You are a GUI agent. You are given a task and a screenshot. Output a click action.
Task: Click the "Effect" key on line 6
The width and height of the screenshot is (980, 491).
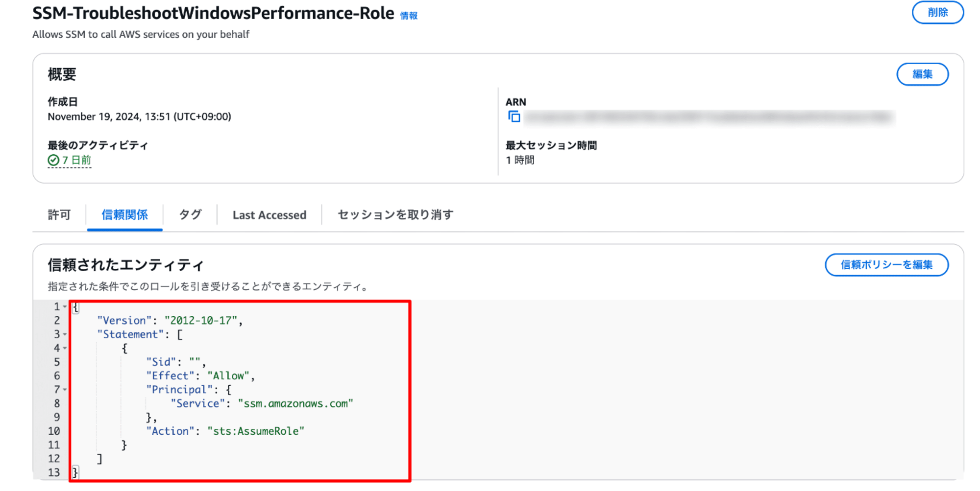click(170, 376)
